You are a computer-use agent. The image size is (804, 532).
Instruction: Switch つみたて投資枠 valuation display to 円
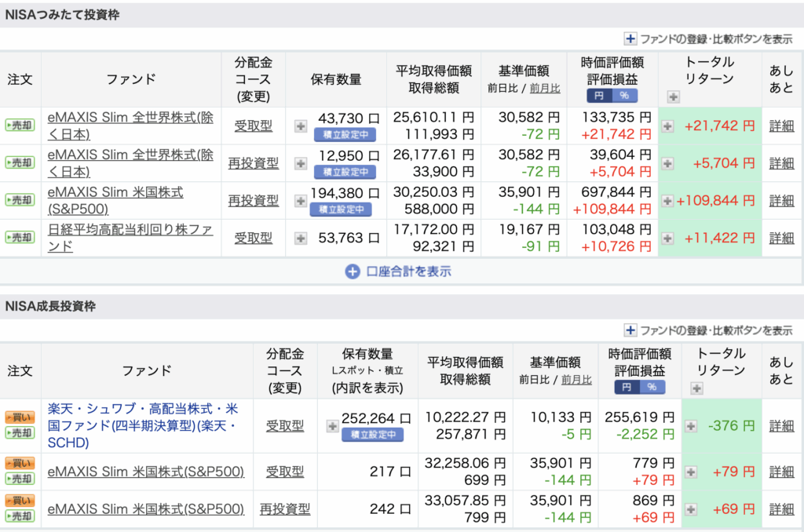(599, 96)
